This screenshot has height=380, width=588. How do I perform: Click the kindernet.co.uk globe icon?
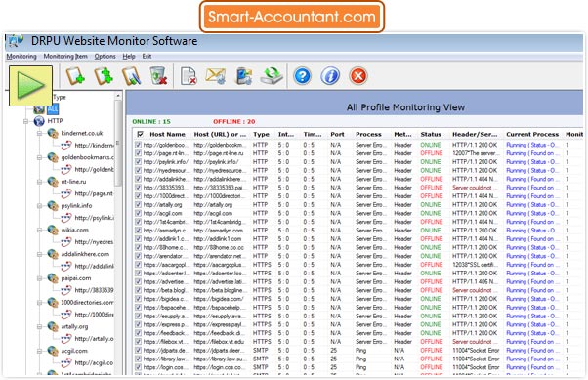coord(53,133)
